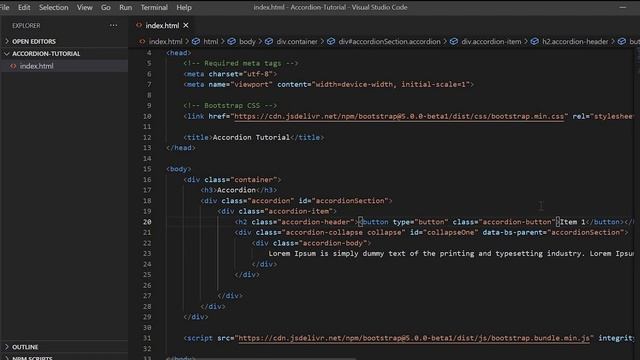This screenshot has width=640, height=360.
Task: Click the 'accordion-body' class value on line 22
Action: pyautogui.click(x=333, y=243)
